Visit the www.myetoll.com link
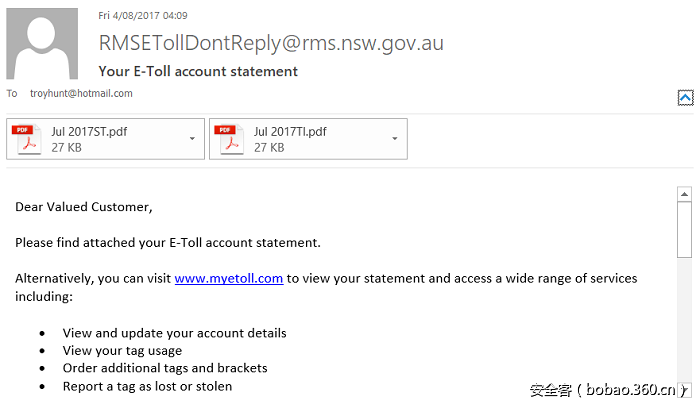 tap(228, 279)
